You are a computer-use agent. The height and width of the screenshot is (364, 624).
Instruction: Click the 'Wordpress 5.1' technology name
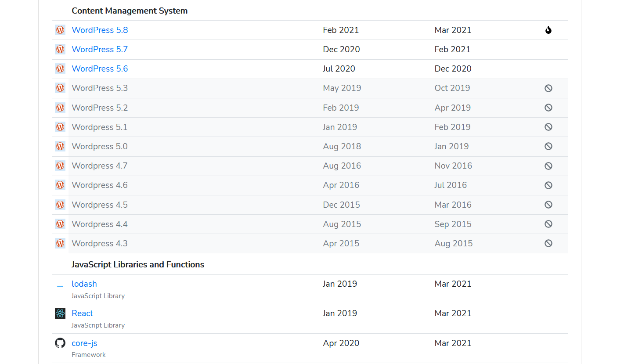pos(100,127)
